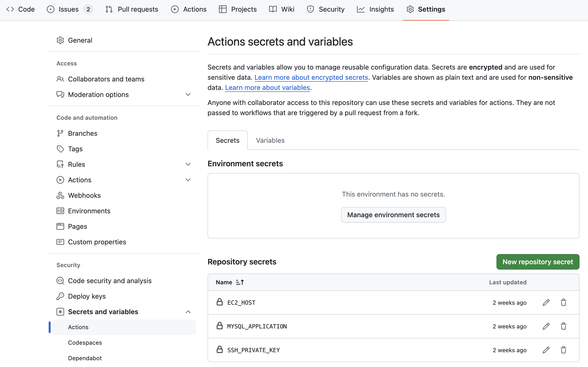Edit the MYSQL_APPLICATION secret via pencil icon
This screenshot has height=367, width=588.
pos(546,326)
